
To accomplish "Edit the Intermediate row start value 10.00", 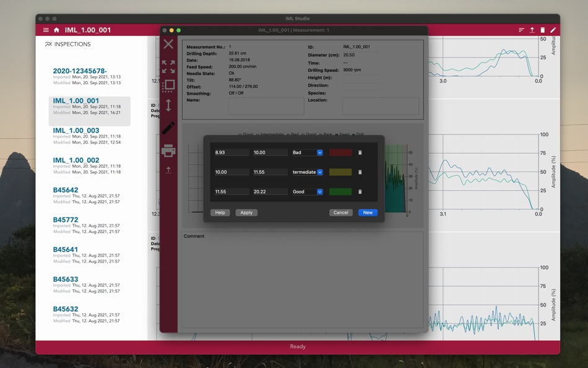I will (231, 172).
